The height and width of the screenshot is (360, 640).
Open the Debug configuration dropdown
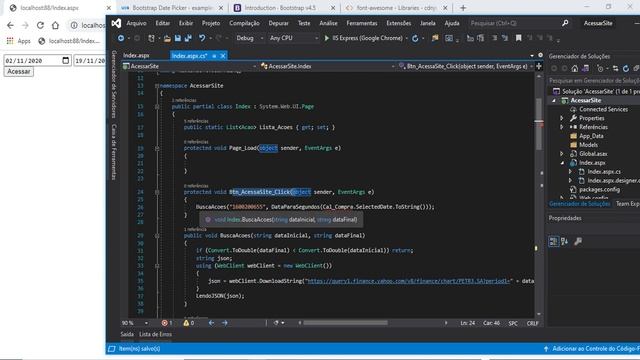point(249,38)
